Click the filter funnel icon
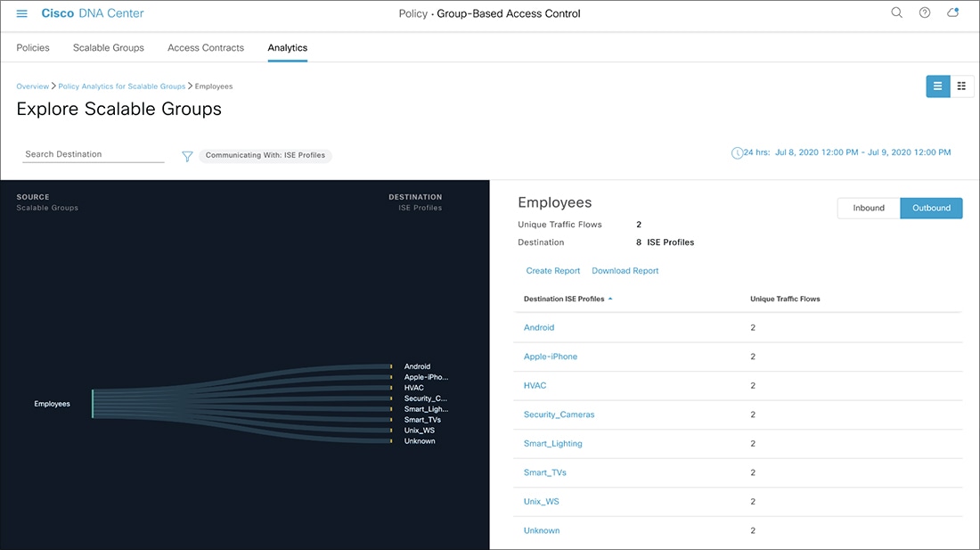 [x=187, y=156]
